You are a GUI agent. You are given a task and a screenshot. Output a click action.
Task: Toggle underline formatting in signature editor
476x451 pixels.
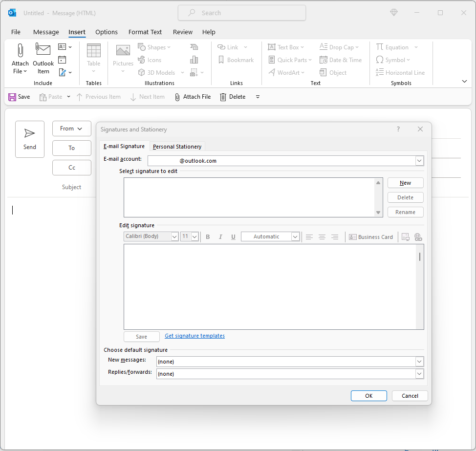click(233, 237)
